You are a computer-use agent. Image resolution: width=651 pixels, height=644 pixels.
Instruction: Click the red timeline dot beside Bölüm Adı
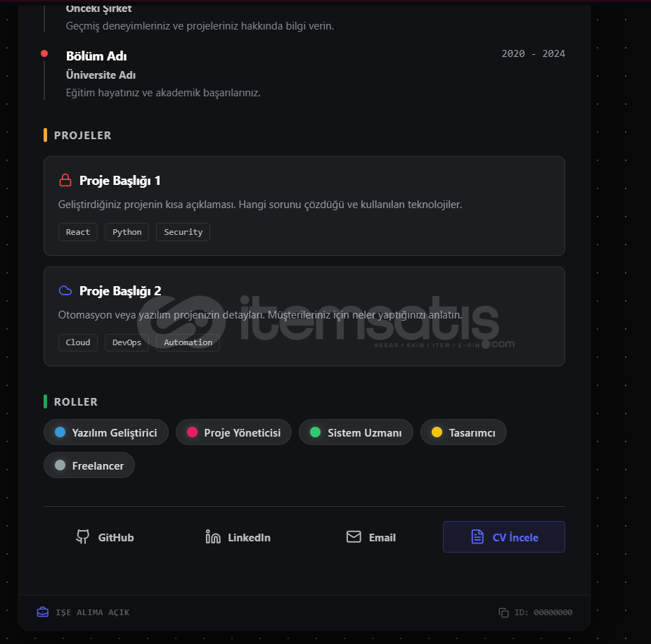point(44,53)
